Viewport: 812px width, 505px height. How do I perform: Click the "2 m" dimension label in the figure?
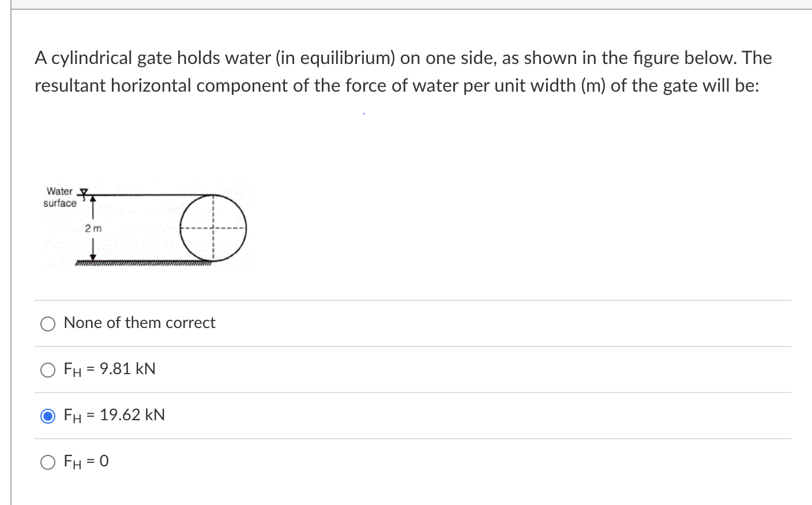pyautogui.click(x=93, y=228)
